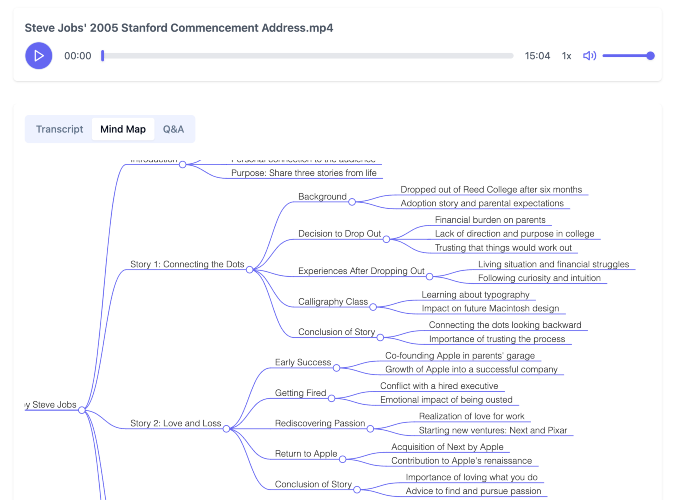Click 'Realization of love for work'
The width and height of the screenshot is (678, 500).
[x=471, y=416]
